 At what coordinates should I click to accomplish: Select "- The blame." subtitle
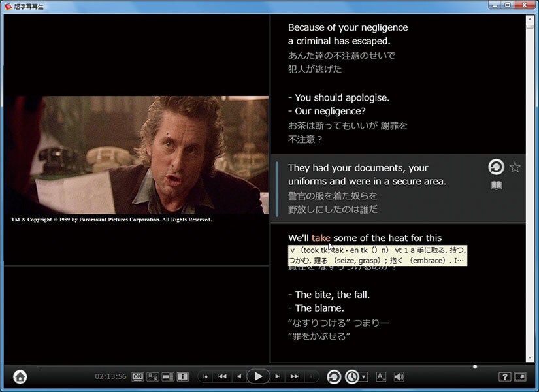316,308
